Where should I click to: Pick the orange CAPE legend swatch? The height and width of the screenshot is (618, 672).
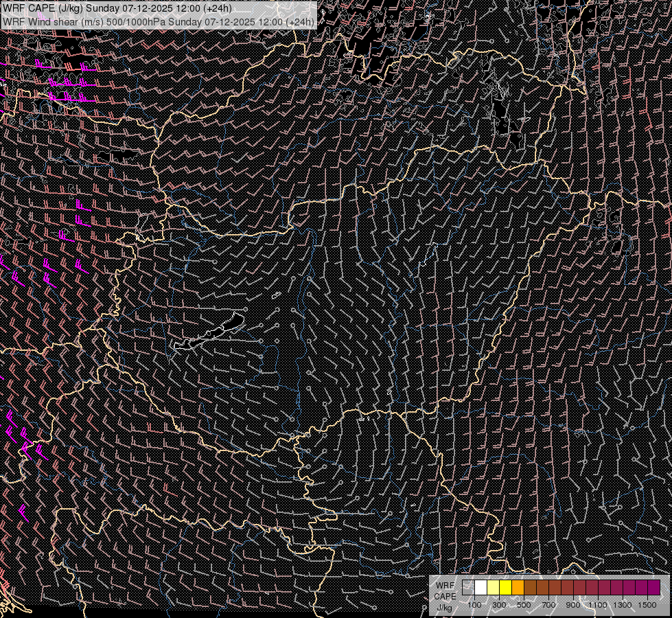tap(518, 588)
